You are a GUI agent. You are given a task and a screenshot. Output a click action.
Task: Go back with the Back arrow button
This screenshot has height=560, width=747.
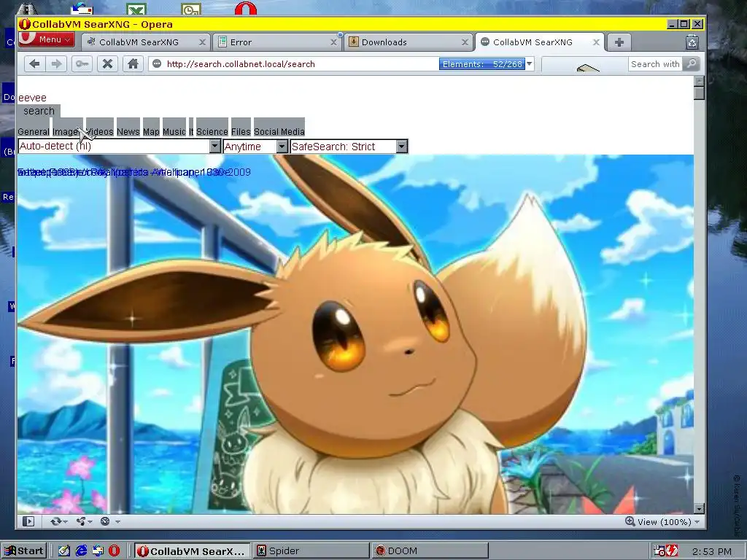pyautogui.click(x=34, y=64)
